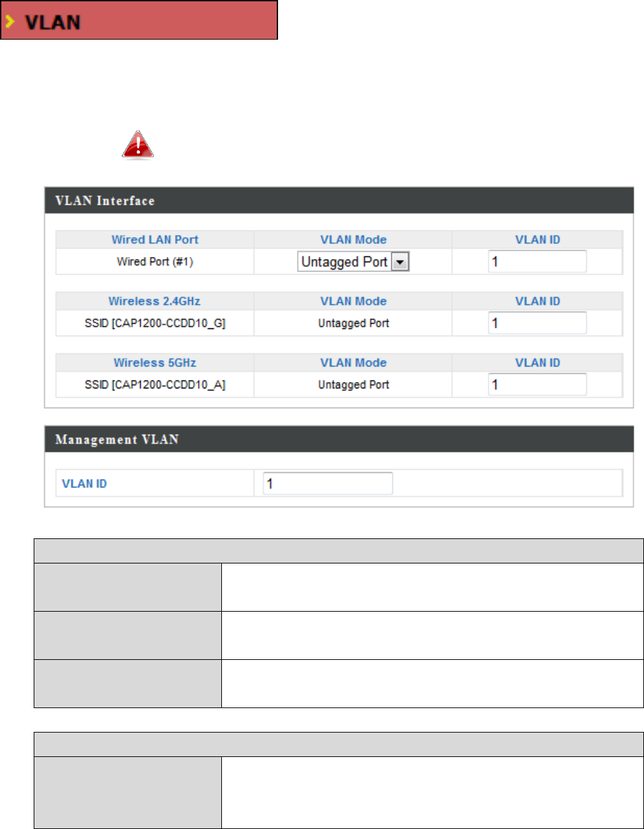Click the 'Management VLAN' panel title
Screen dimensions: 644x829
[x=116, y=439]
